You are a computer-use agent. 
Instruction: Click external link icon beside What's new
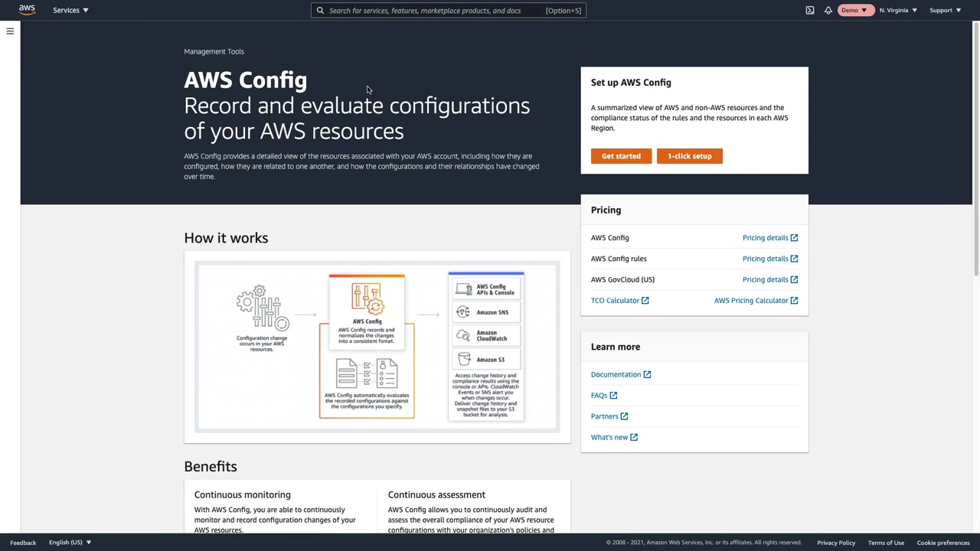(x=634, y=438)
